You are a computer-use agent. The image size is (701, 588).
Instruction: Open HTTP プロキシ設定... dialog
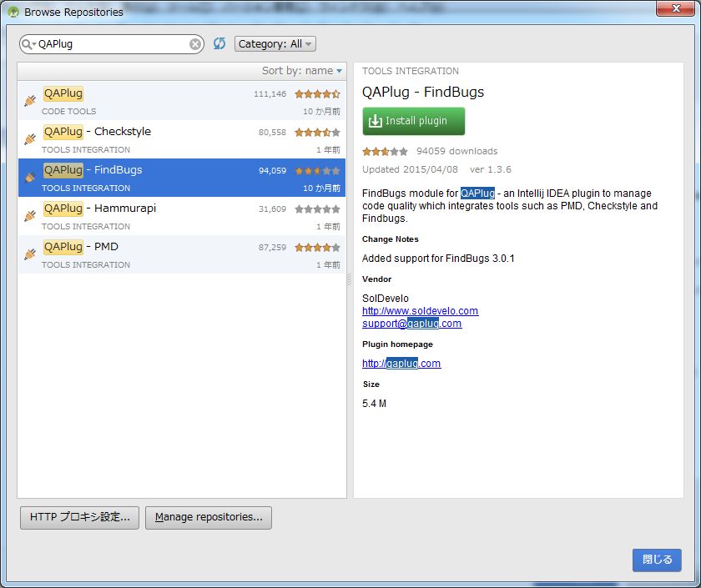click(x=79, y=517)
